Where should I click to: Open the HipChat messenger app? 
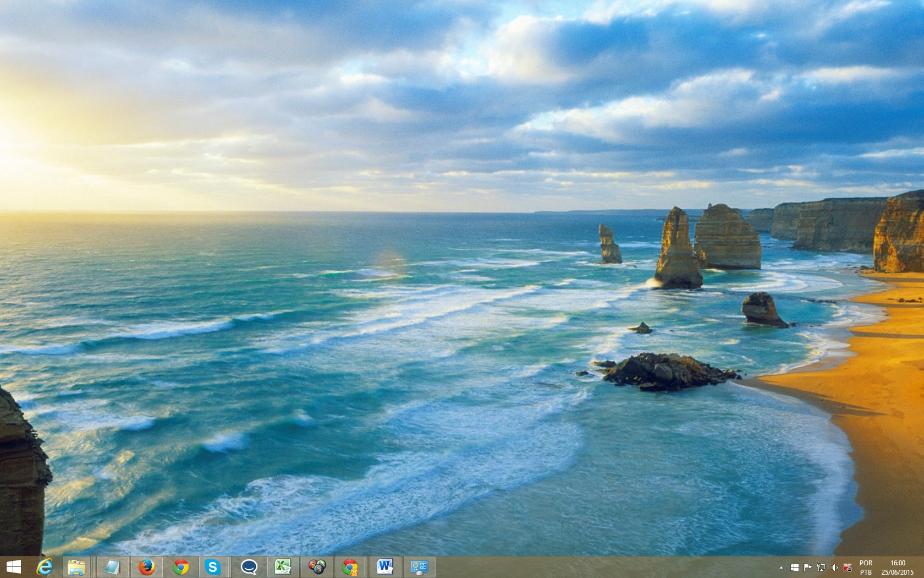coord(249,566)
